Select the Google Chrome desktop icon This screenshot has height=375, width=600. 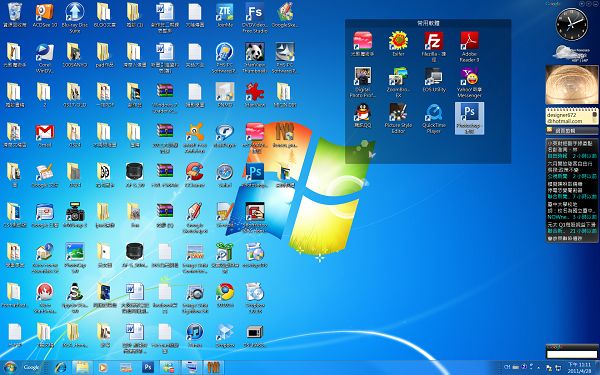225,295
